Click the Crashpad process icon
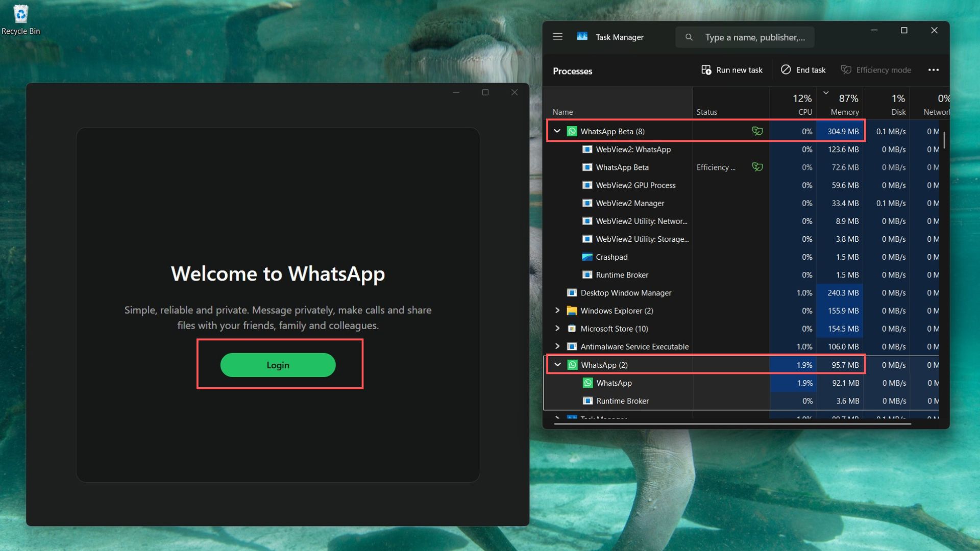The width and height of the screenshot is (980, 551). (587, 257)
